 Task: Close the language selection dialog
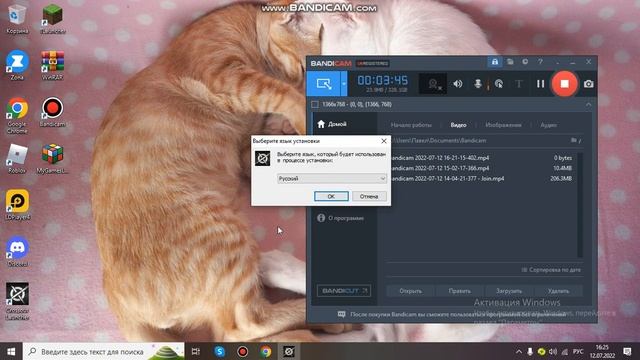coord(384,141)
